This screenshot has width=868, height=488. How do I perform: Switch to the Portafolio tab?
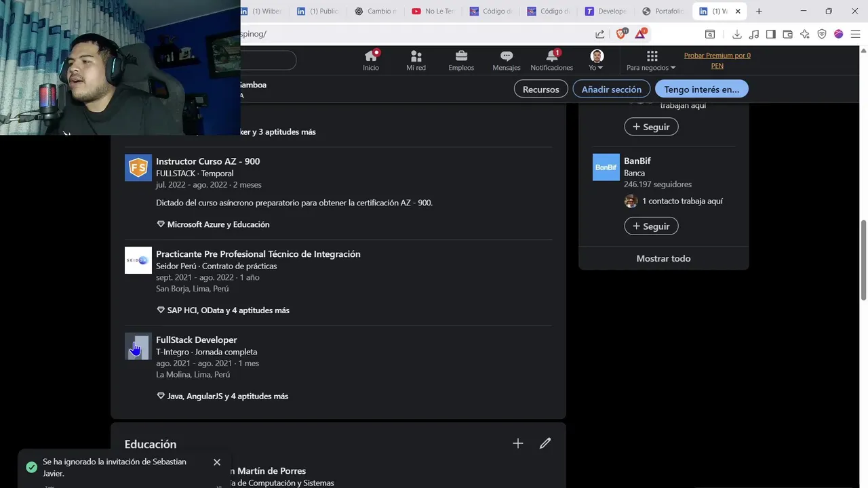[663, 11]
